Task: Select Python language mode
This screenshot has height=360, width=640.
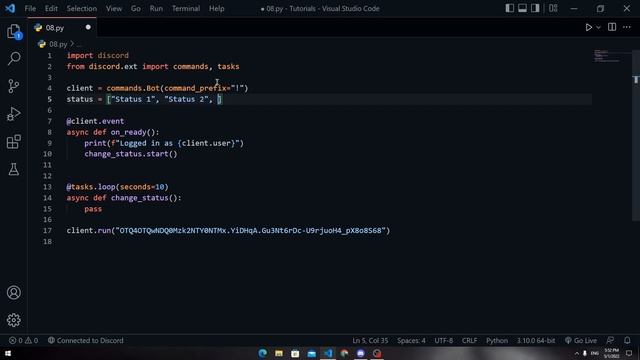Action: click(x=497, y=340)
